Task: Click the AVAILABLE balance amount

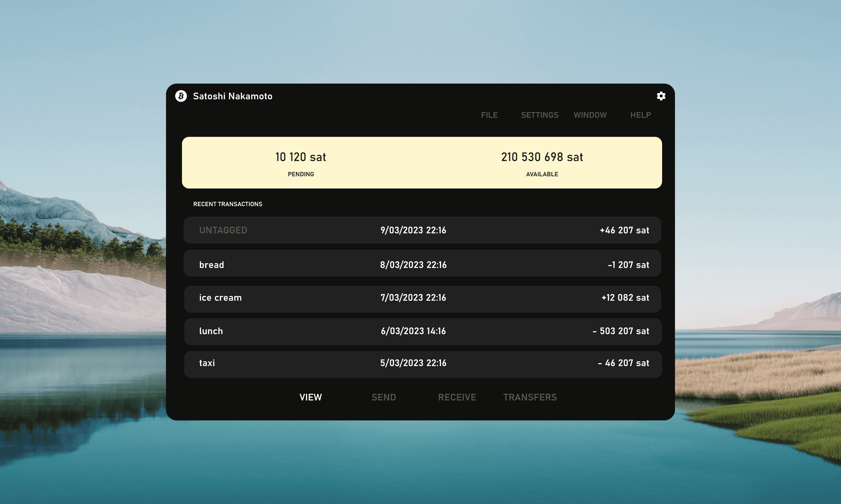Action: [x=542, y=157]
